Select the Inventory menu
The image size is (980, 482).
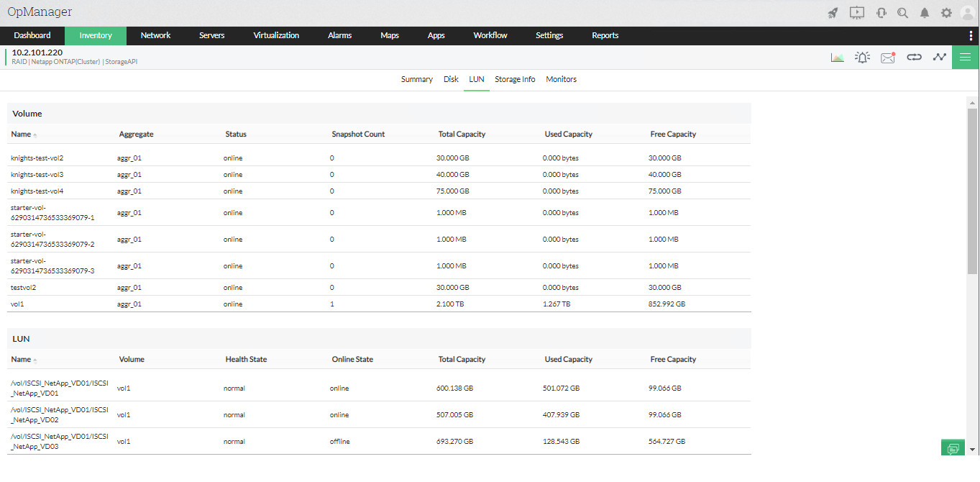96,35
